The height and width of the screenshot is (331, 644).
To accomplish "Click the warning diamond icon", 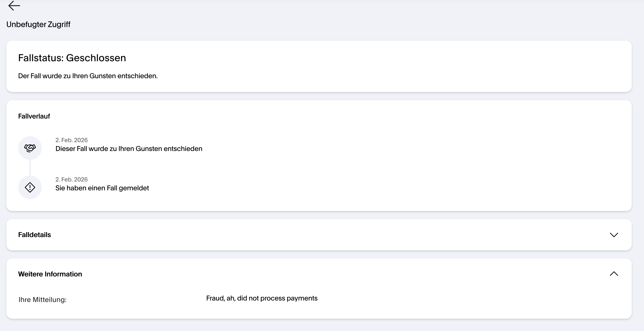I will (30, 187).
